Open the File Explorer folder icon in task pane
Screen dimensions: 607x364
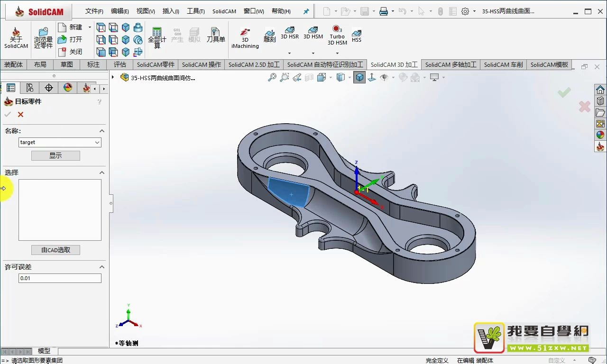point(600,112)
